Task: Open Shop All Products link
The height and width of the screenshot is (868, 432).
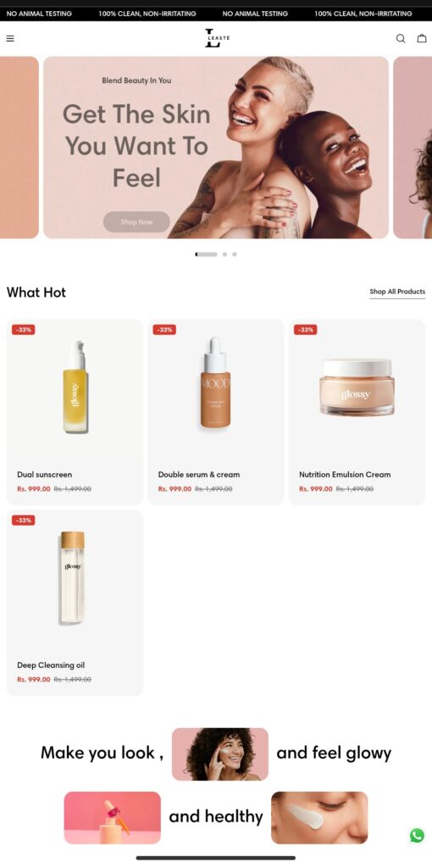Action: 397,292
